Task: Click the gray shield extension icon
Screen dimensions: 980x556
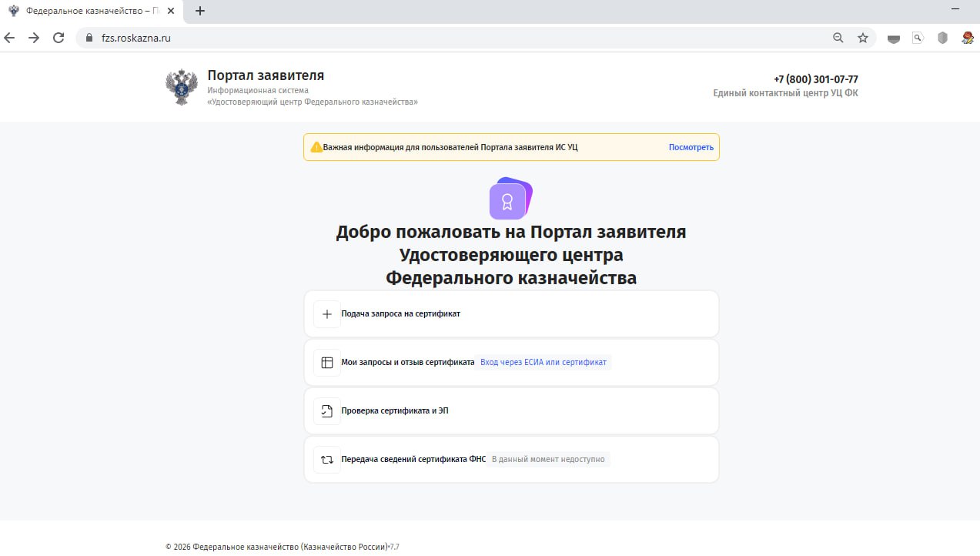Action: tap(942, 38)
